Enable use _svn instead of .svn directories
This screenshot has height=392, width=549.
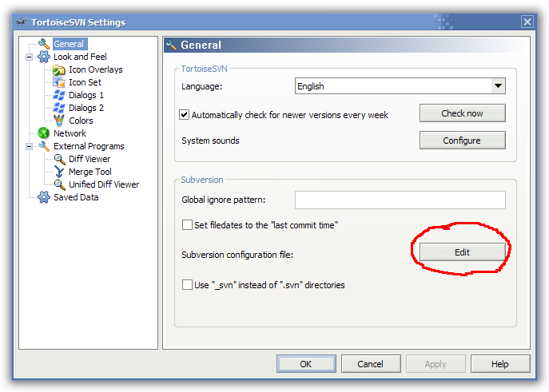187,285
